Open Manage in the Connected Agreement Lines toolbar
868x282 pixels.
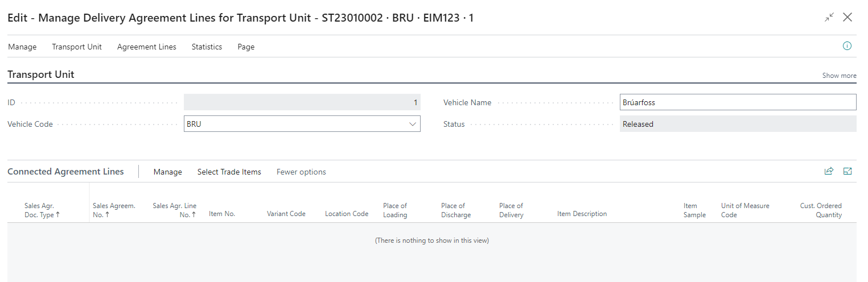[168, 172]
